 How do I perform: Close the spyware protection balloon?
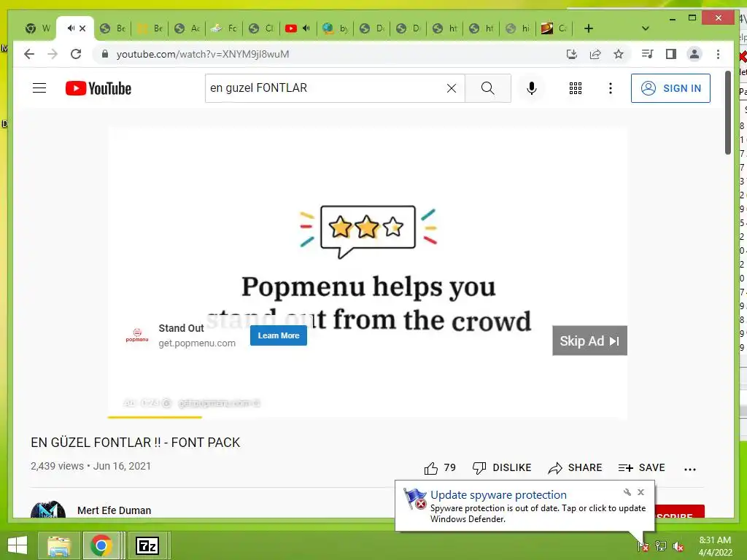pos(640,492)
